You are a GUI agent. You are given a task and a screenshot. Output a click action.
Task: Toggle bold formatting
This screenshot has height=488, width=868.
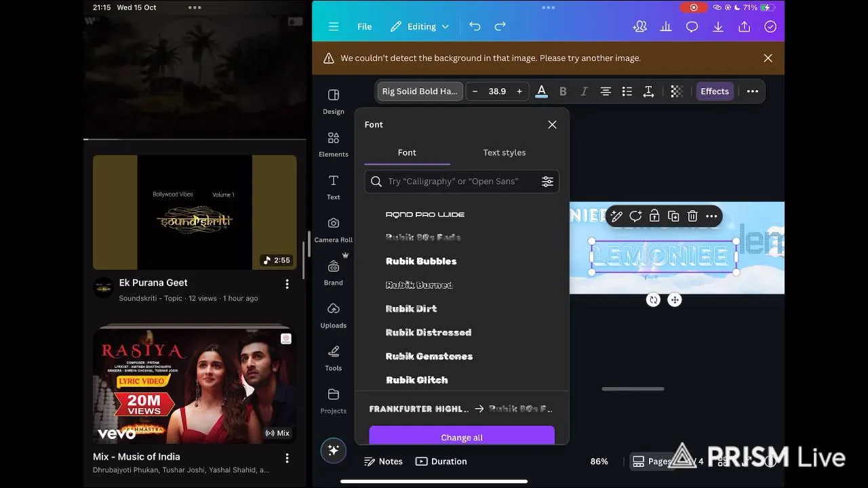tap(562, 91)
